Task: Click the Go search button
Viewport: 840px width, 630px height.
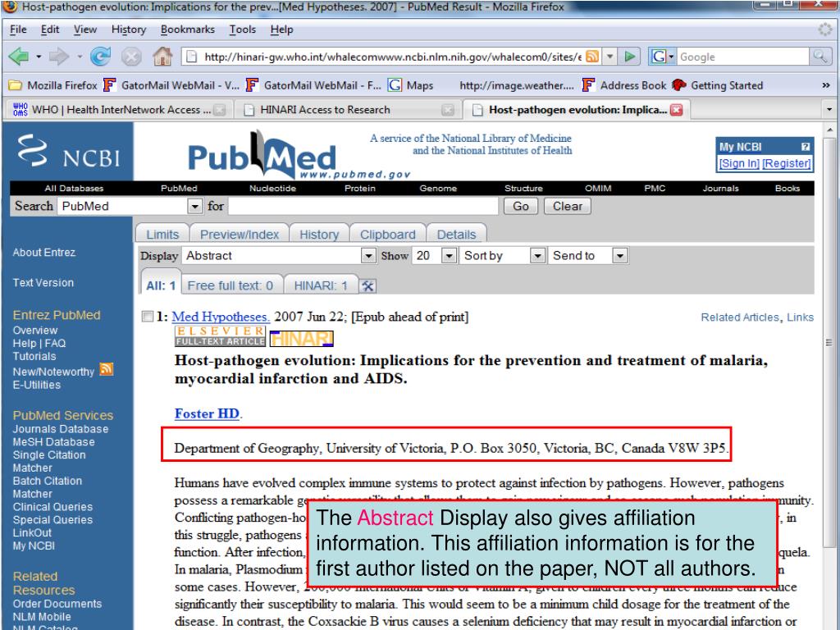Action: click(x=521, y=206)
